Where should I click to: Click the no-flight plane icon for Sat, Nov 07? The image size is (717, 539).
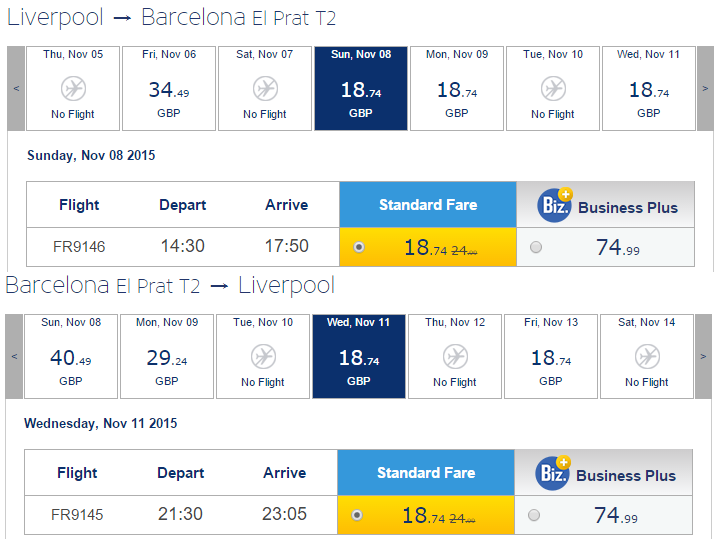(265, 89)
